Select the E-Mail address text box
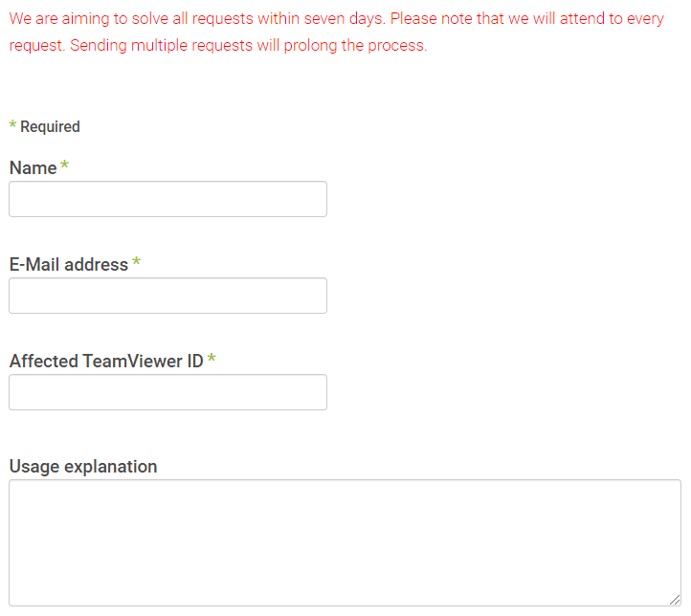 [167, 296]
